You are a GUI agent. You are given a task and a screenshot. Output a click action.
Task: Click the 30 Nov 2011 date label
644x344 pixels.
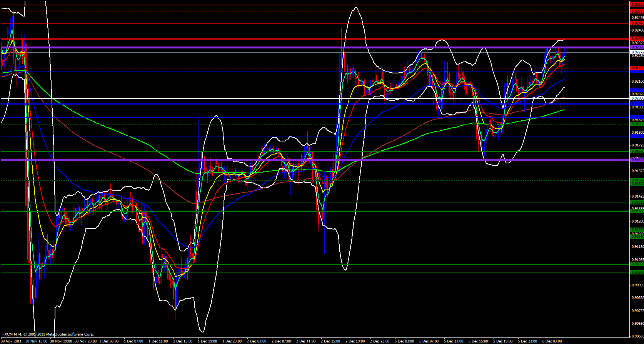point(11,341)
